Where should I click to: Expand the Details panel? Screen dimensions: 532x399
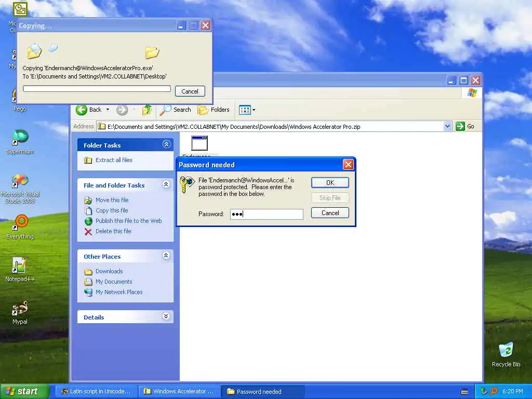(166, 316)
